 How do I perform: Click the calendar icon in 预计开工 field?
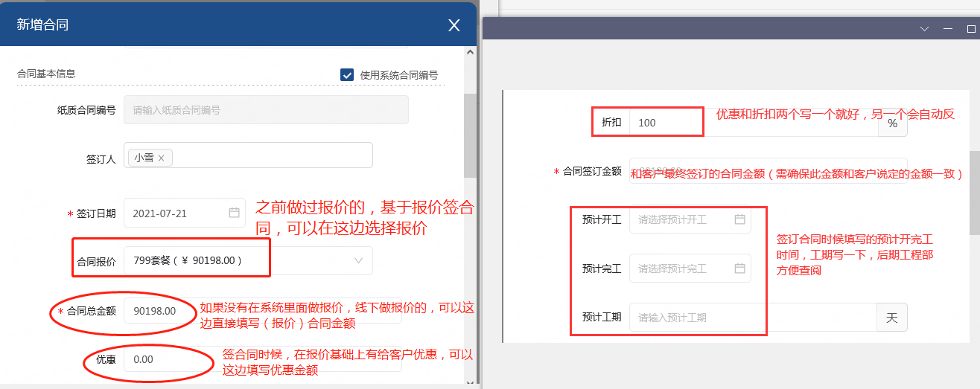[739, 219]
